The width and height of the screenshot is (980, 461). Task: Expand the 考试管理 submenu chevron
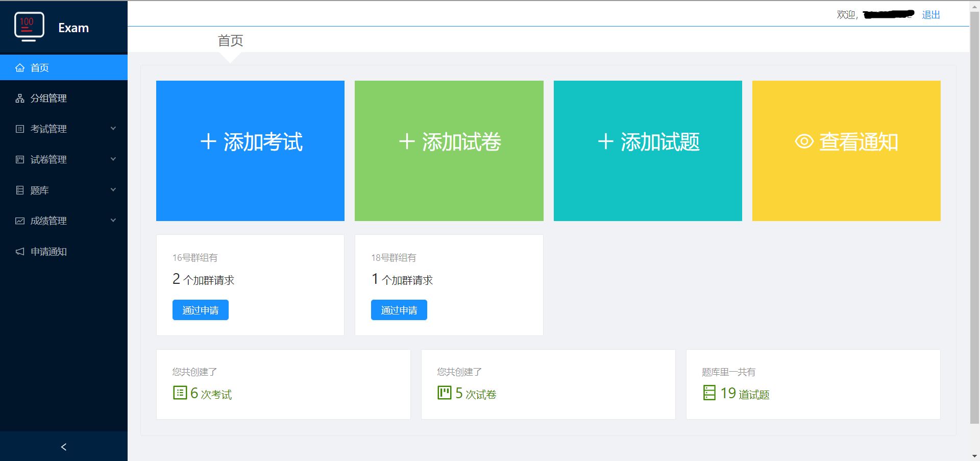(113, 129)
